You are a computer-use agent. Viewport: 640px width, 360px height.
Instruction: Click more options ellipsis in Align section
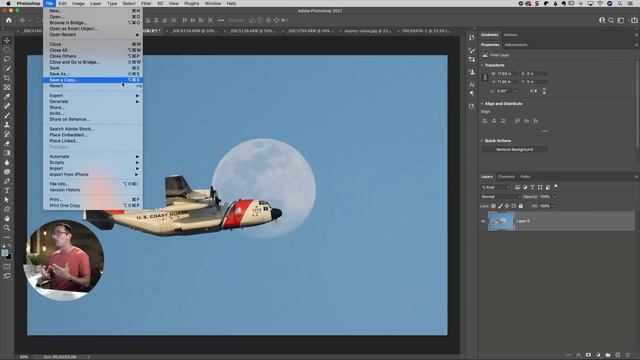[545, 131]
